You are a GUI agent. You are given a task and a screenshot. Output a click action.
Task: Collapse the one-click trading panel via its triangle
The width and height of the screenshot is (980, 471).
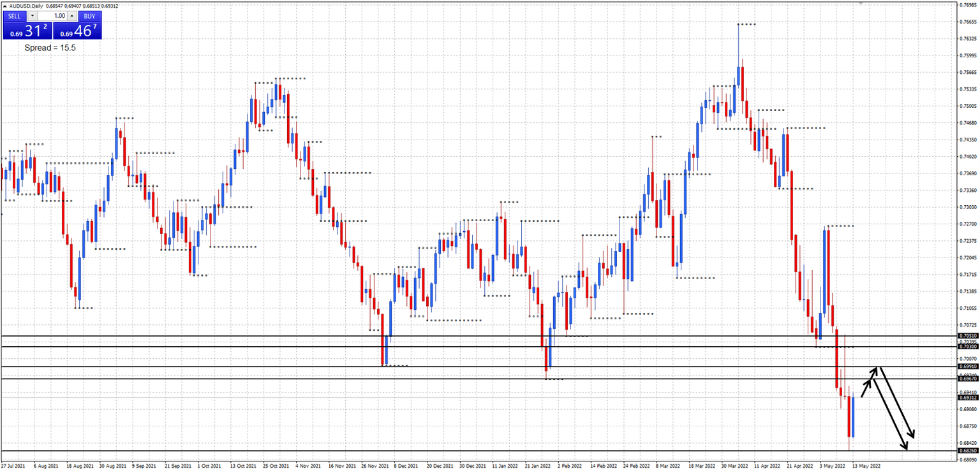4,6
